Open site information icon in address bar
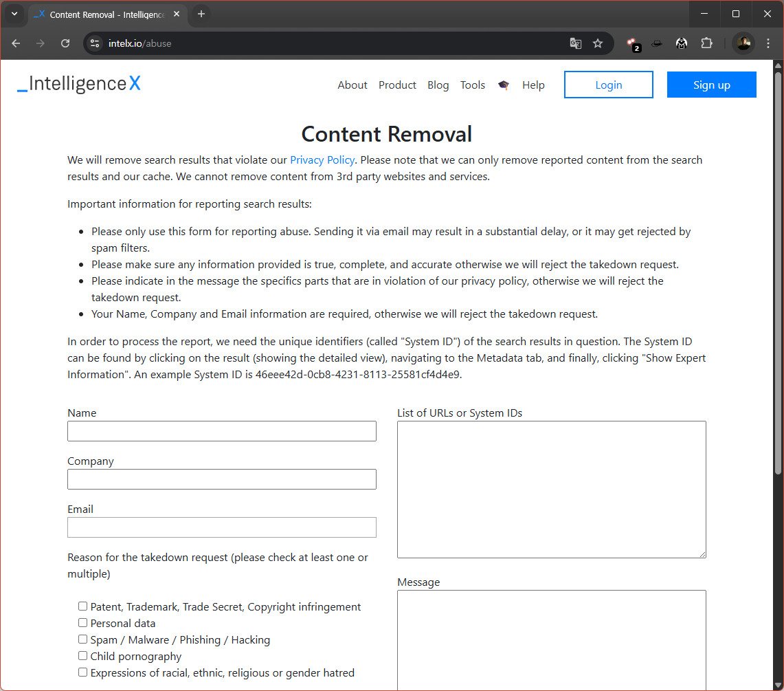The image size is (784, 691). [x=95, y=43]
